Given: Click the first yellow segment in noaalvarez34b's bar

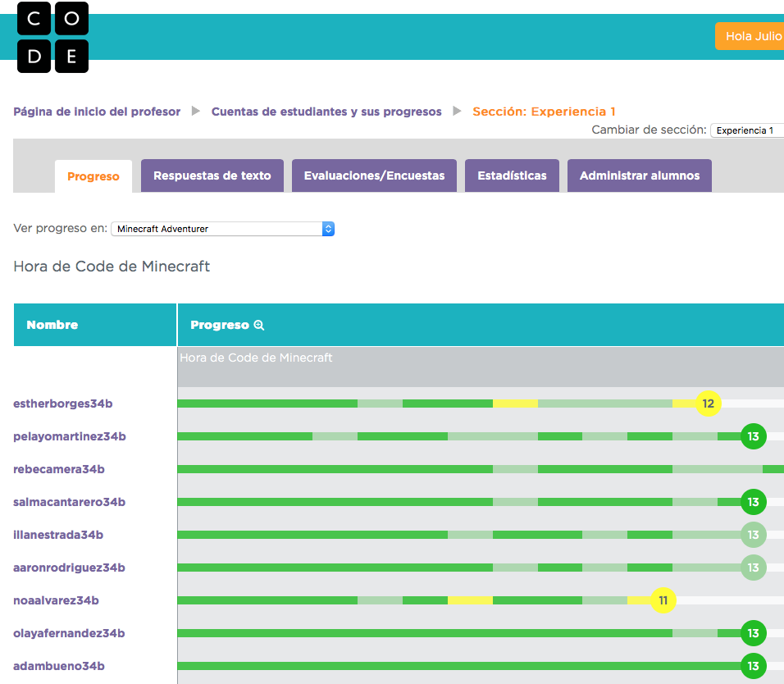Looking at the screenshot, I should pos(470,600).
